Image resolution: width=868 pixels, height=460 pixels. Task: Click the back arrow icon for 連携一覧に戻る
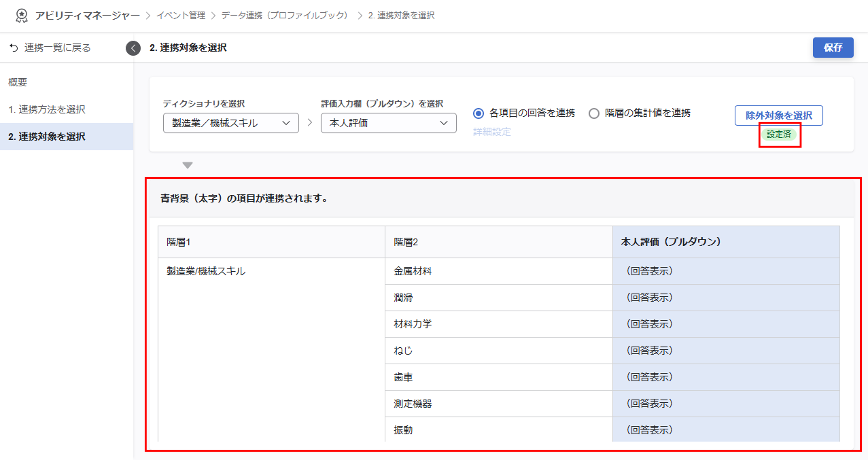[14, 47]
